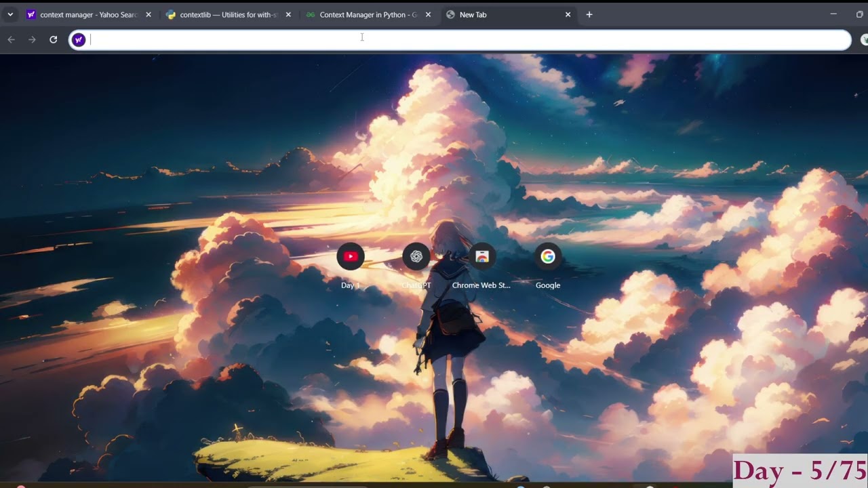The height and width of the screenshot is (488, 868).
Task: Reload the page
Action: [x=53, y=40]
